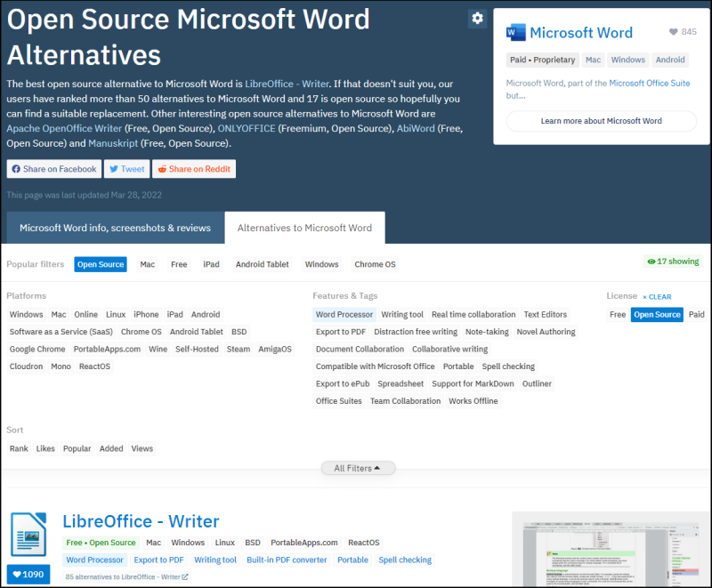This screenshot has height=588, width=712.
Task: Filter by Google Chrome platform
Action: coord(37,349)
